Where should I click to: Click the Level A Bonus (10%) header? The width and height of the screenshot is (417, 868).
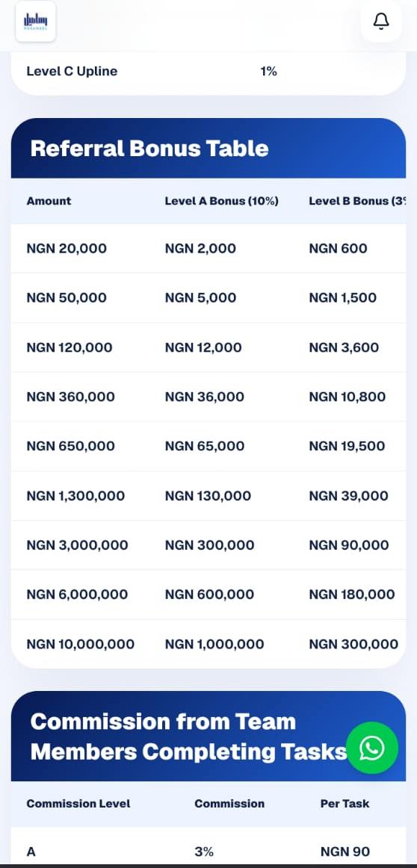click(221, 201)
